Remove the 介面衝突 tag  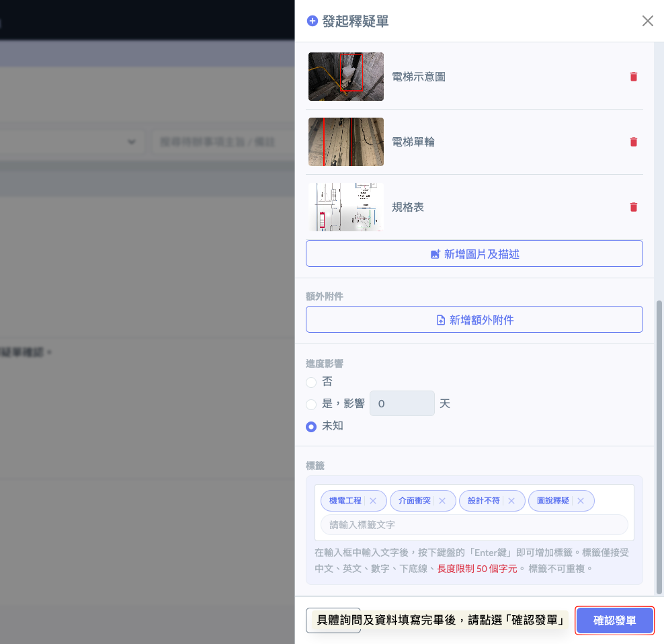[442, 501]
